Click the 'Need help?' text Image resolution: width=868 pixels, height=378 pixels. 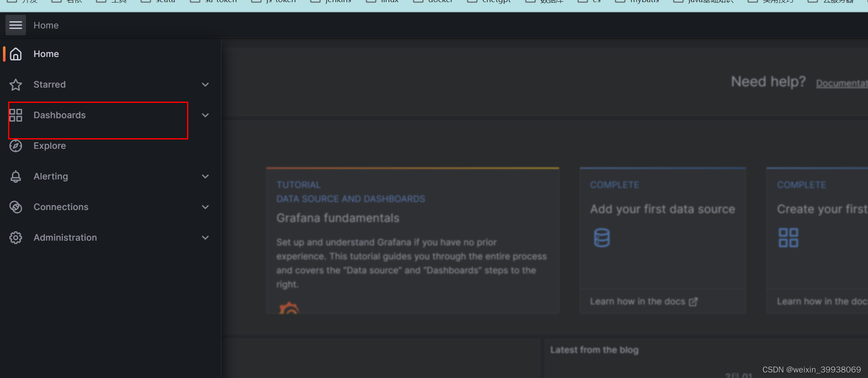coord(768,82)
